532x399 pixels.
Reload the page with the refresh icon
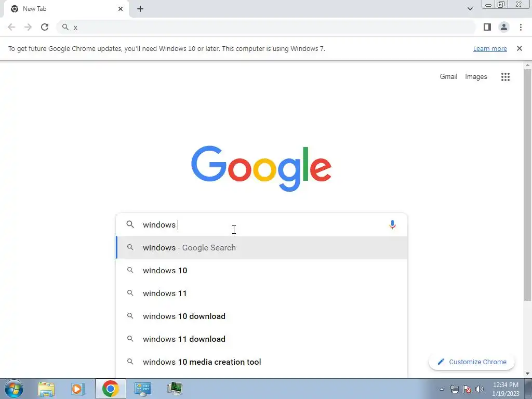45,27
